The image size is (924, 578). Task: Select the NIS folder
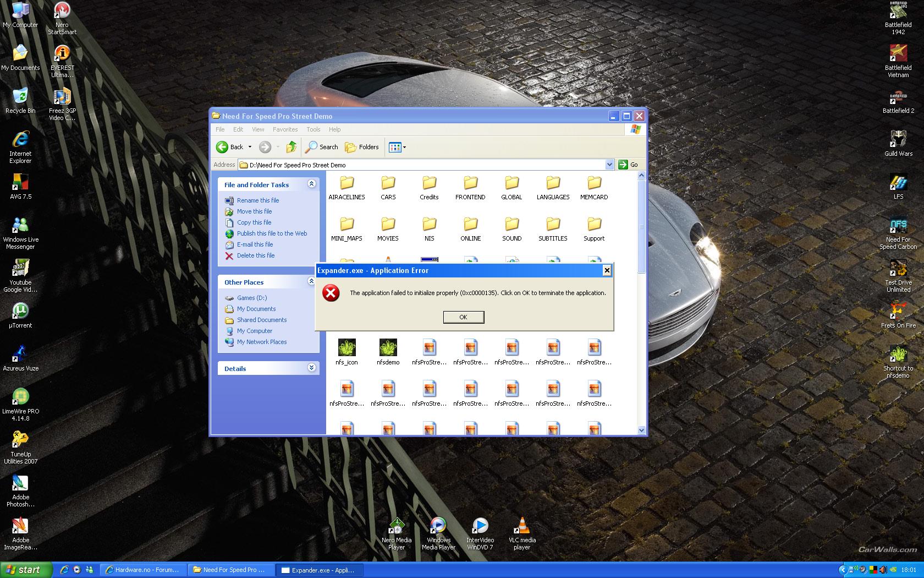pos(429,229)
